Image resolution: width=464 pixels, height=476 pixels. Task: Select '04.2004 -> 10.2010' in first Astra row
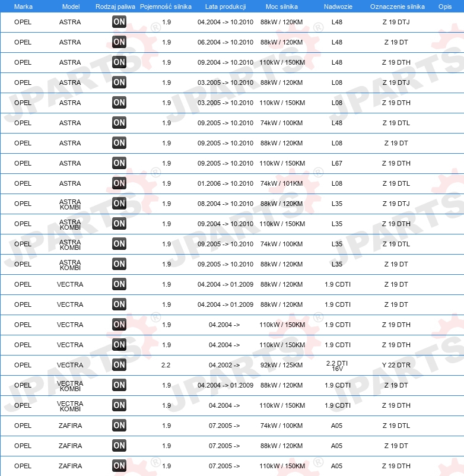225,22
